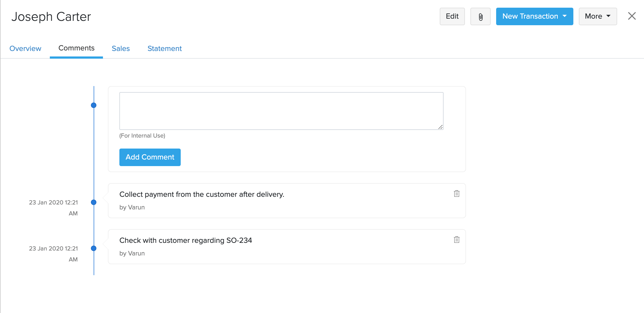Delete the comment about collecting payment
The height and width of the screenshot is (313, 644).
click(456, 193)
